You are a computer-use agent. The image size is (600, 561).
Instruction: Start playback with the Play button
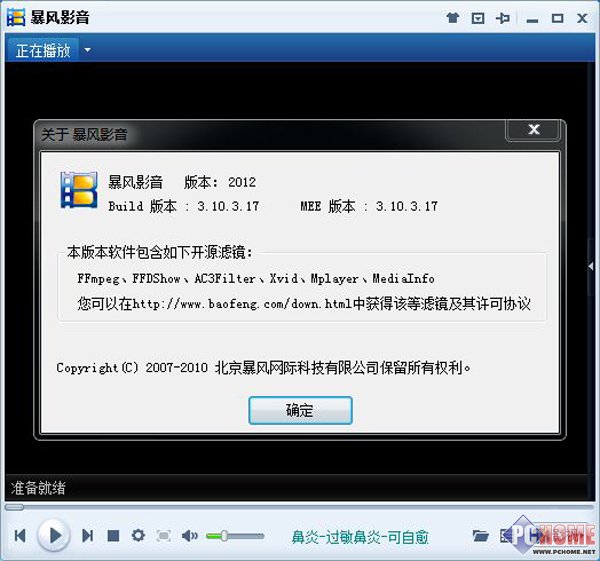(x=54, y=535)
